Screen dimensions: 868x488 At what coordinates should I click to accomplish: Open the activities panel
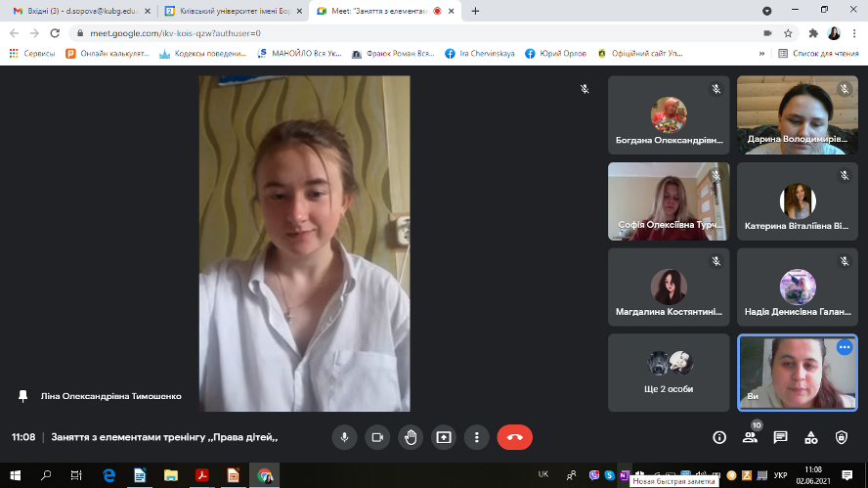(811, 437)
